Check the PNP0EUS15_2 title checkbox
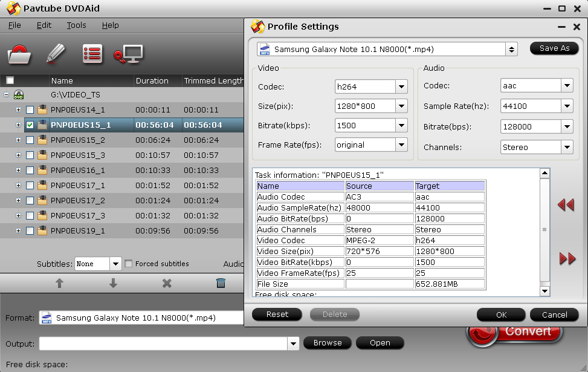This screenshot has width=588, height=372. pos(30,140)
